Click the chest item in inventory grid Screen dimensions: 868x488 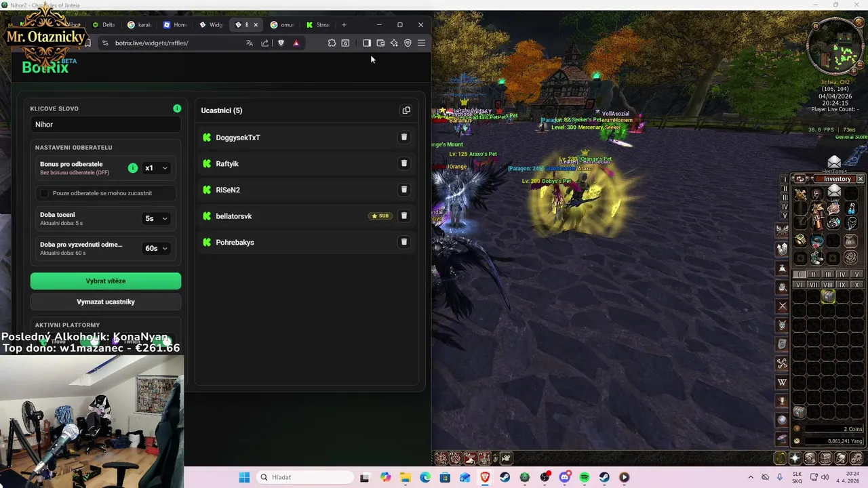click(828, 296)
